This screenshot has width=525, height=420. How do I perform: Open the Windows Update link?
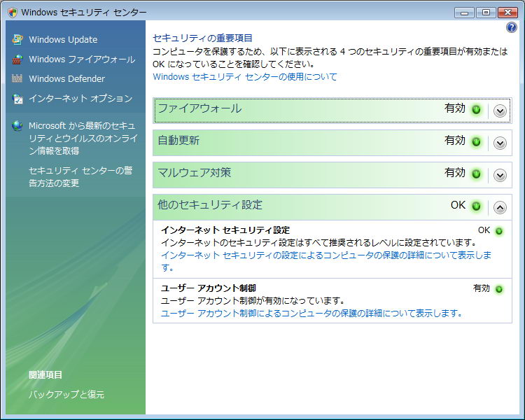63,39
